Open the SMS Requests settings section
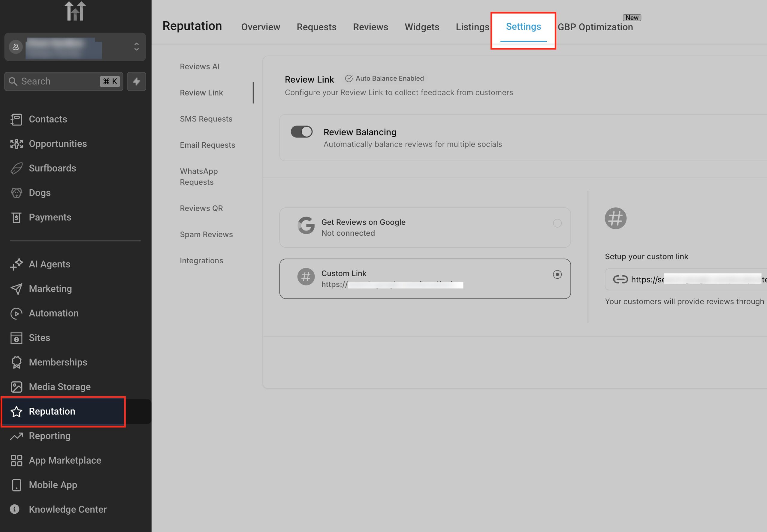 tap(206, 119)
